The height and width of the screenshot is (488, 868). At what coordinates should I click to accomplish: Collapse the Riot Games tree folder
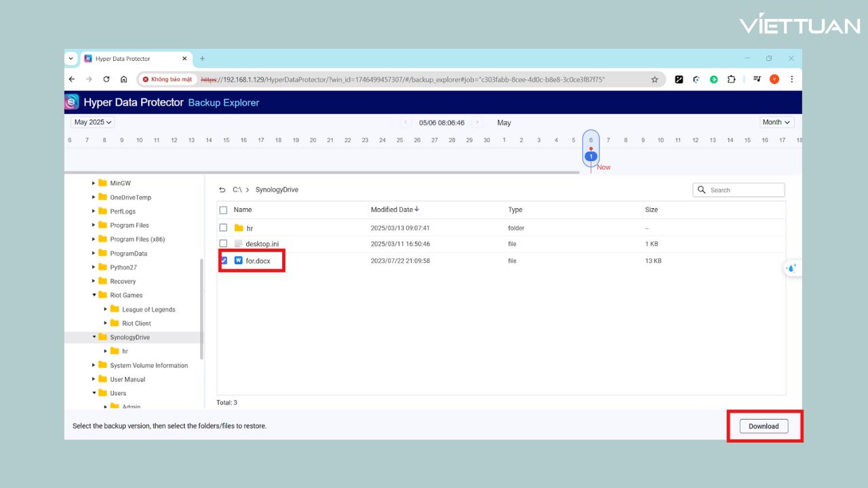(x=94, y=295)
